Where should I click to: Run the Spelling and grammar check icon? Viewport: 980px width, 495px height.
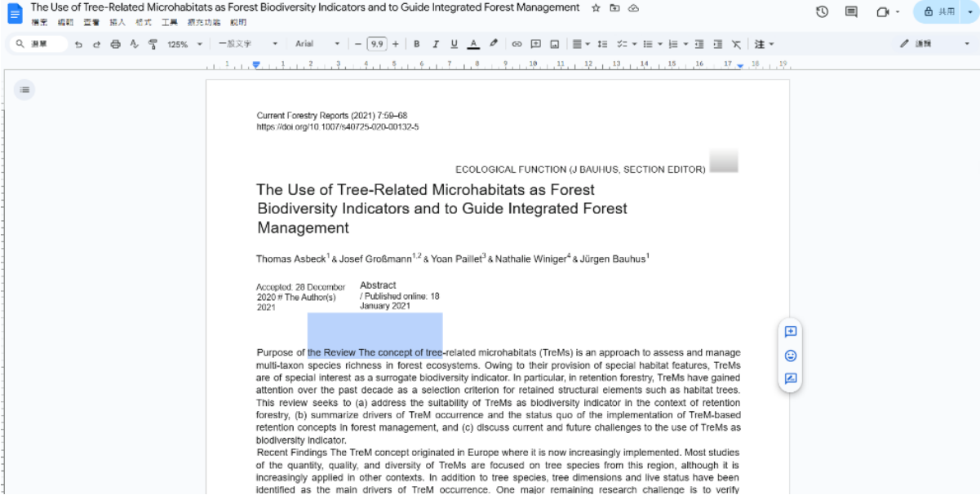133,44
